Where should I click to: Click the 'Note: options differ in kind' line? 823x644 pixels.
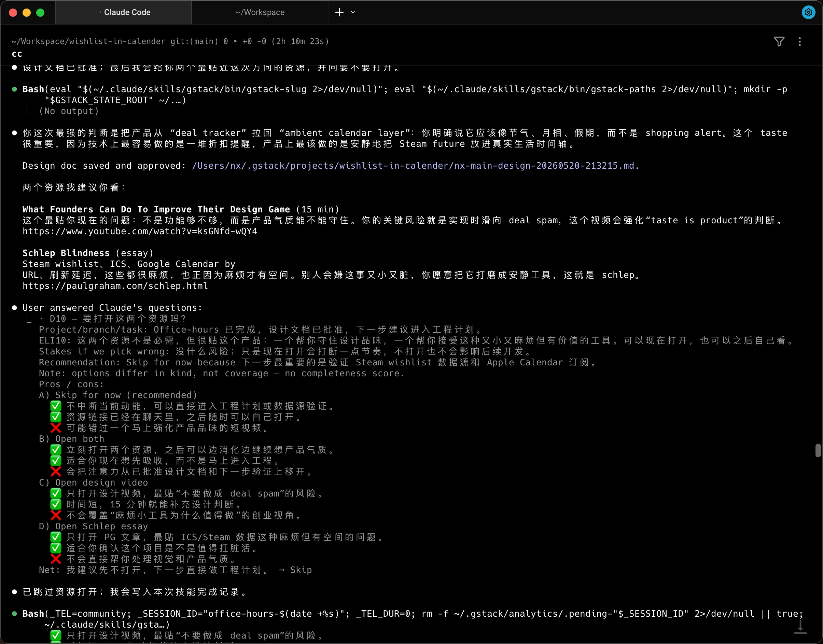pos(221,373)
